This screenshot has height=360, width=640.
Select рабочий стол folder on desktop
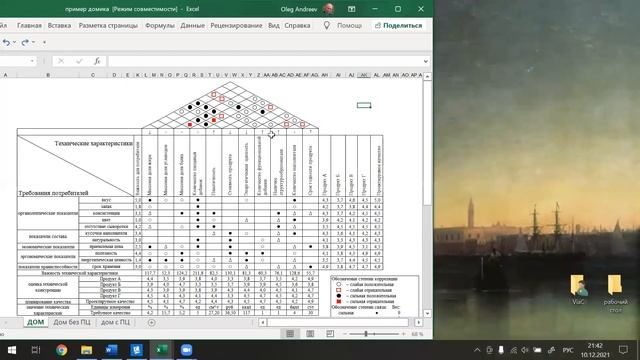click(x=615, y=293)
